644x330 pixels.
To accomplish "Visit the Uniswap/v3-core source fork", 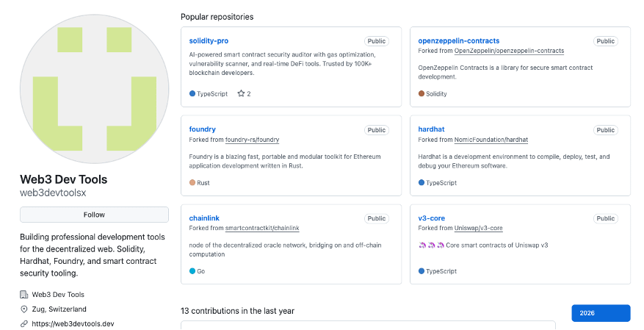I will point(479,228).
